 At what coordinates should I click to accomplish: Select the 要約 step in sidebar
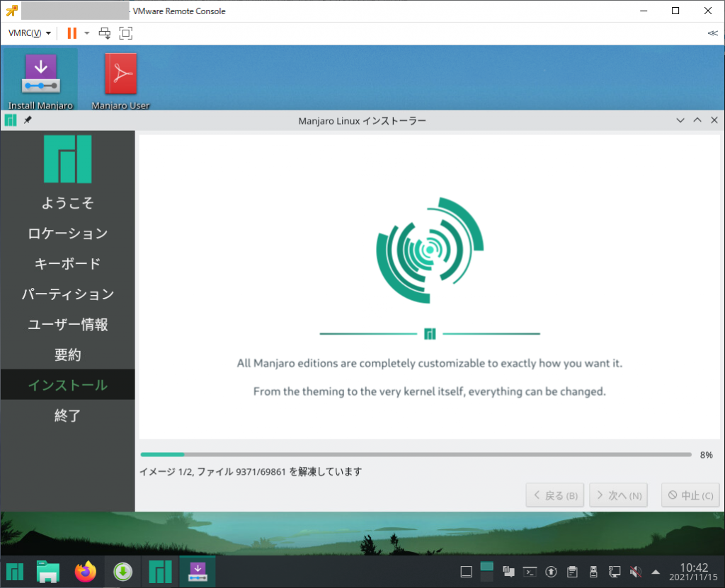(x=67, y=354)
